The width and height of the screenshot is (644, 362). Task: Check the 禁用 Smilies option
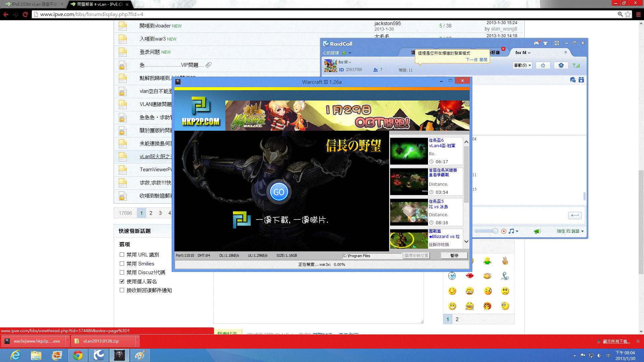[122, 264]
